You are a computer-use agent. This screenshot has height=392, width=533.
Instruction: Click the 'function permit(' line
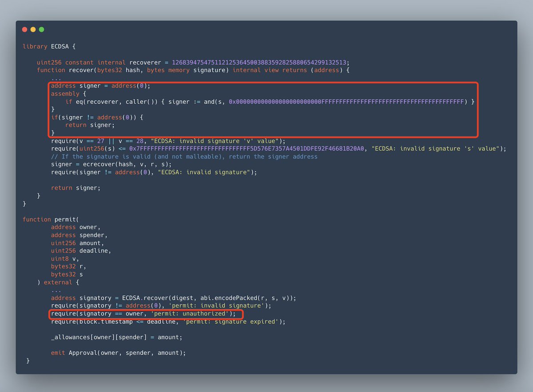click(x=51, y=219)
